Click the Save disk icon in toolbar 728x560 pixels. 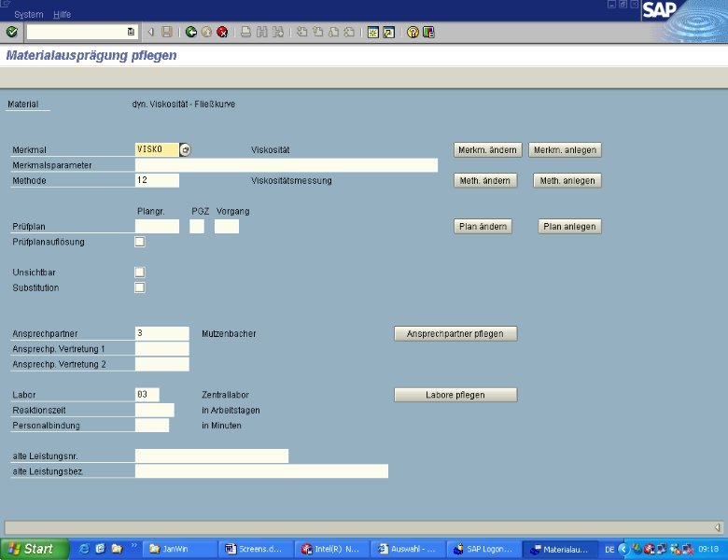pyautogui.click(x=167, y=32)
